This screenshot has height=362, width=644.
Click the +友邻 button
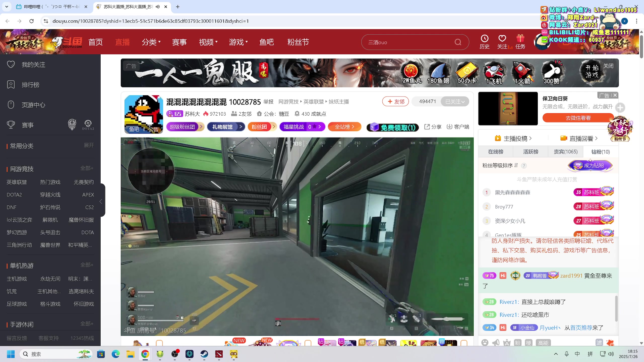coord(396,102)
